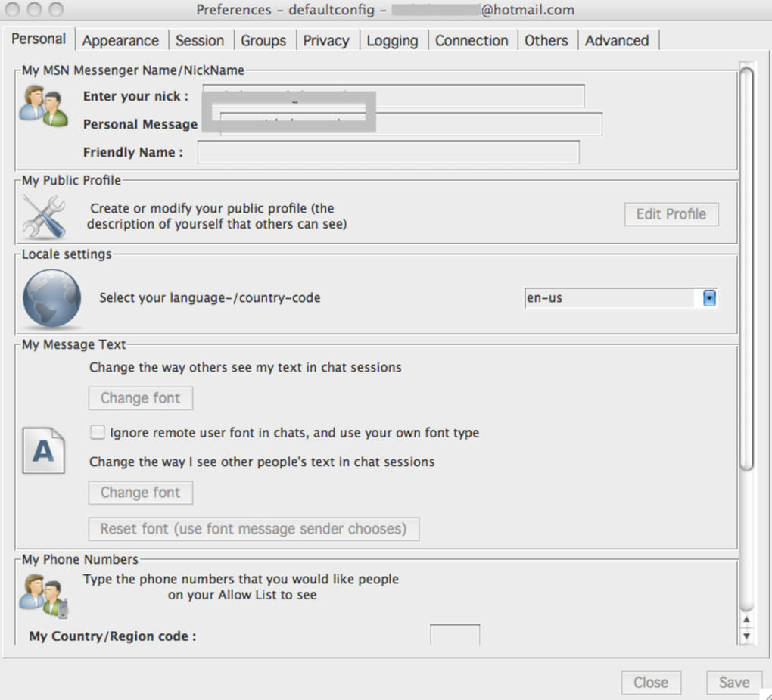The height and width of the screenshot is (700, 772).
Task: Click Reset font message sender chooses button
Action: coord(254,529)
